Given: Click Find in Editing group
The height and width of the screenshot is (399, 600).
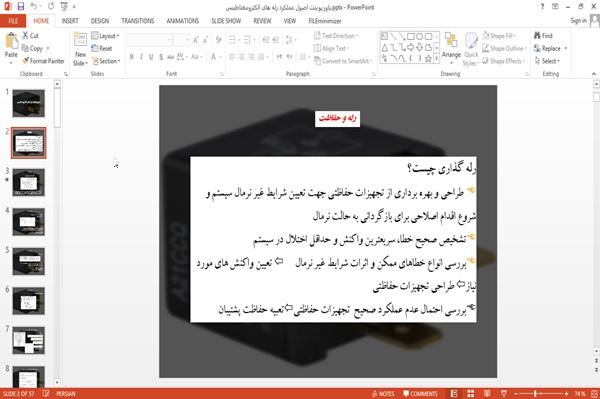Looking at the screenshot, I should pos(543,36).
